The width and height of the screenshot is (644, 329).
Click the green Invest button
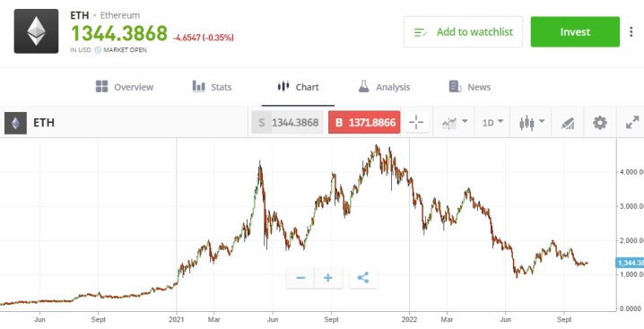(x=575, y=32)
